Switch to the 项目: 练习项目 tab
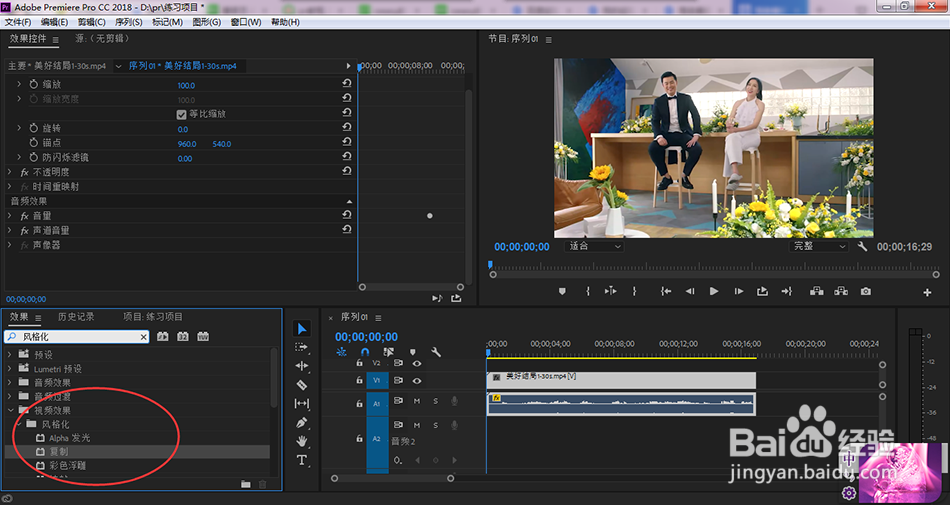The height and width of the screenshot is (505, 950). click(153, 317)
